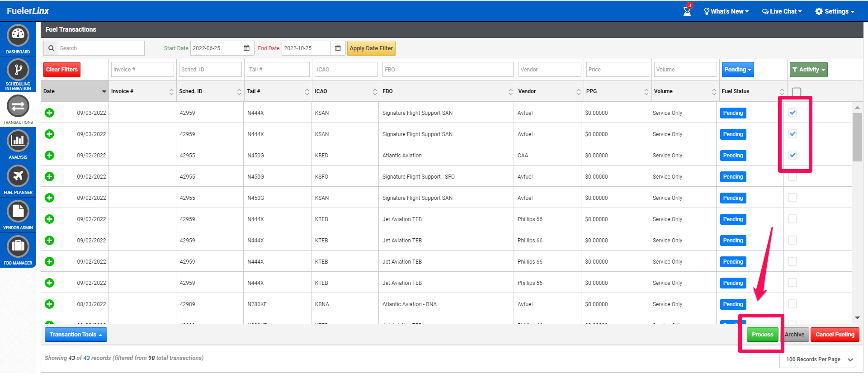Image resolution: width=868 pixels, height=383 pixels.
Task: Click the 43 records count link
Action: tap(86, 358)
